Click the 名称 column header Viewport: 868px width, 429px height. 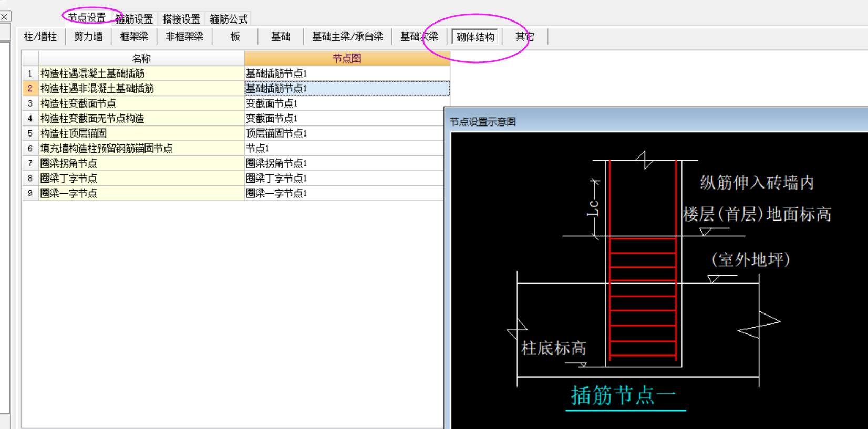[141, 58]
